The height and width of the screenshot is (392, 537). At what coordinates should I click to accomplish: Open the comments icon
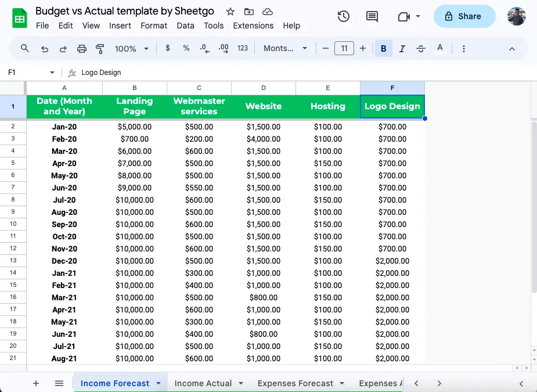click(x=372, y=16)
